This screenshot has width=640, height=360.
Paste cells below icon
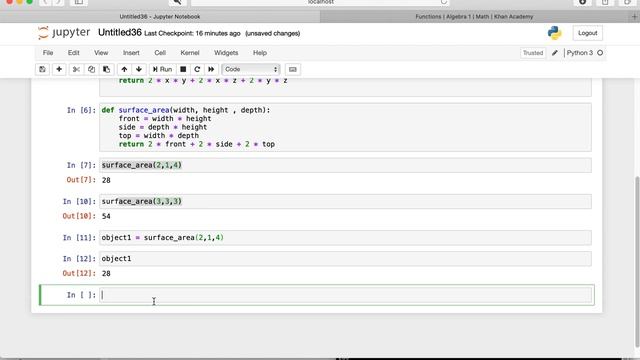click(107, 69)
